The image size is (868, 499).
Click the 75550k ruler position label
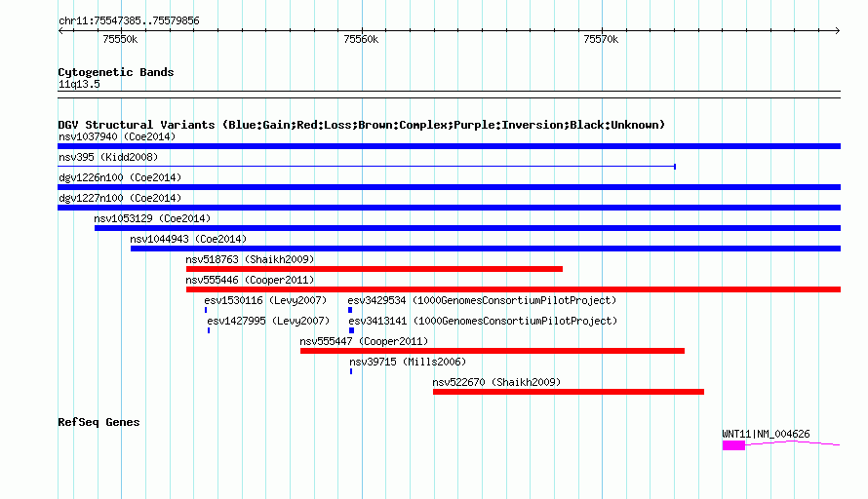[x=120, y=39]
